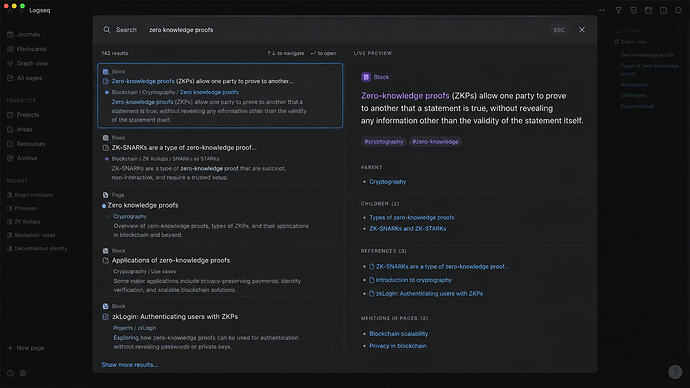Open the child 'Types of zero-knowledge proofs'
Image resolution: width=690 pixels, height=388 pixels.
click(x=412, y=218)
